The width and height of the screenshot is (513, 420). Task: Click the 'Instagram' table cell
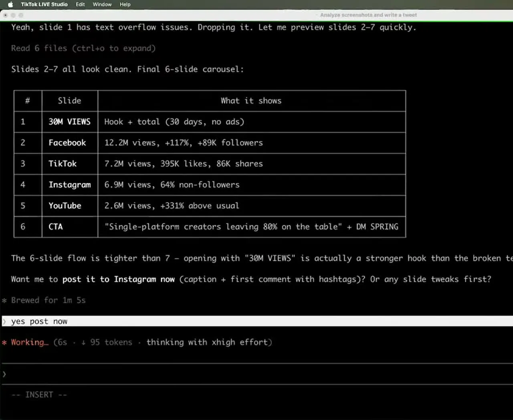pyautogui.click(x=70, y=185)
